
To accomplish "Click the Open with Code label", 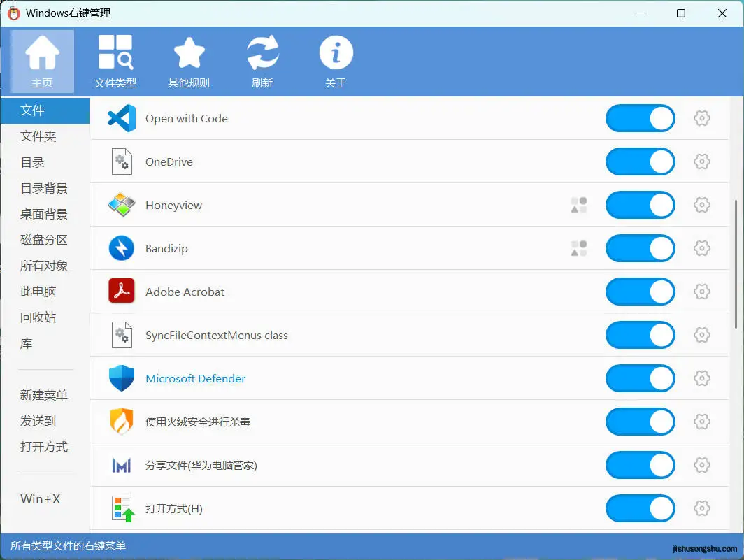I will point(187,119).
